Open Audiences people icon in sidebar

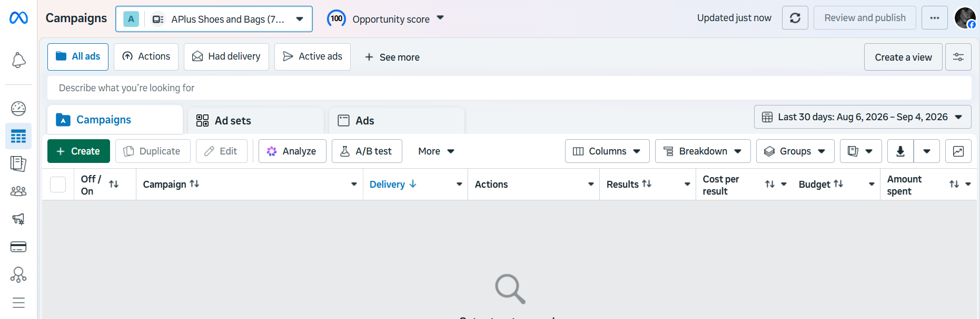click(x=18, y=191)
